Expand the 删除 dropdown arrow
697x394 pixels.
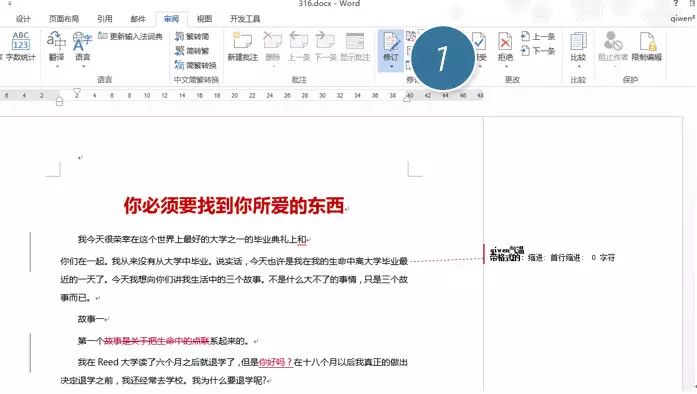coord(273,67)
